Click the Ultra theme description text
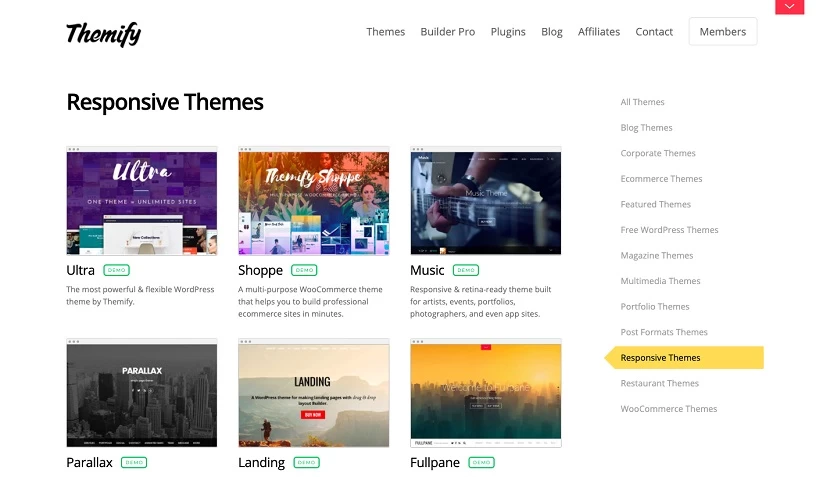 140,295
